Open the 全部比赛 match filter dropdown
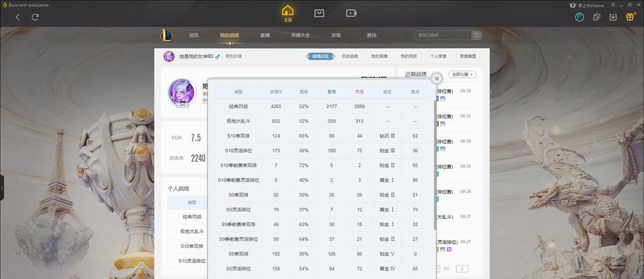This screenshot has height=279, width=644. click(x=462, y=75)
